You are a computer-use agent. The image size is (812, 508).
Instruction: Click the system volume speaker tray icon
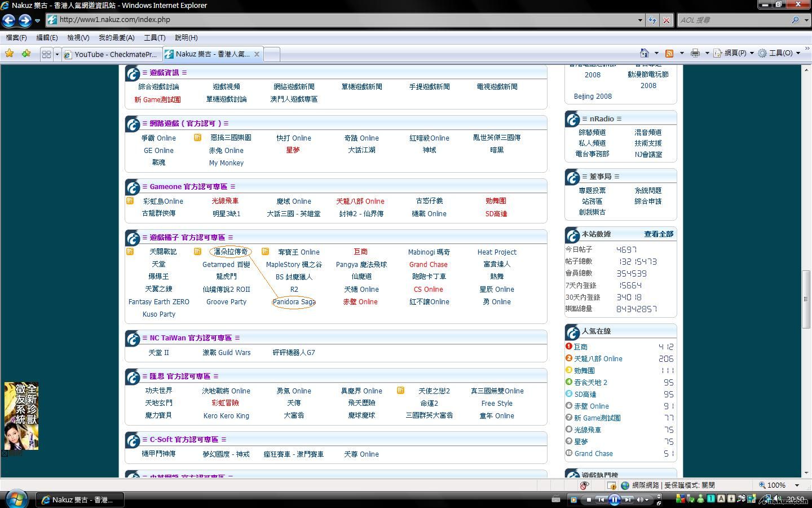coord(777,498)
